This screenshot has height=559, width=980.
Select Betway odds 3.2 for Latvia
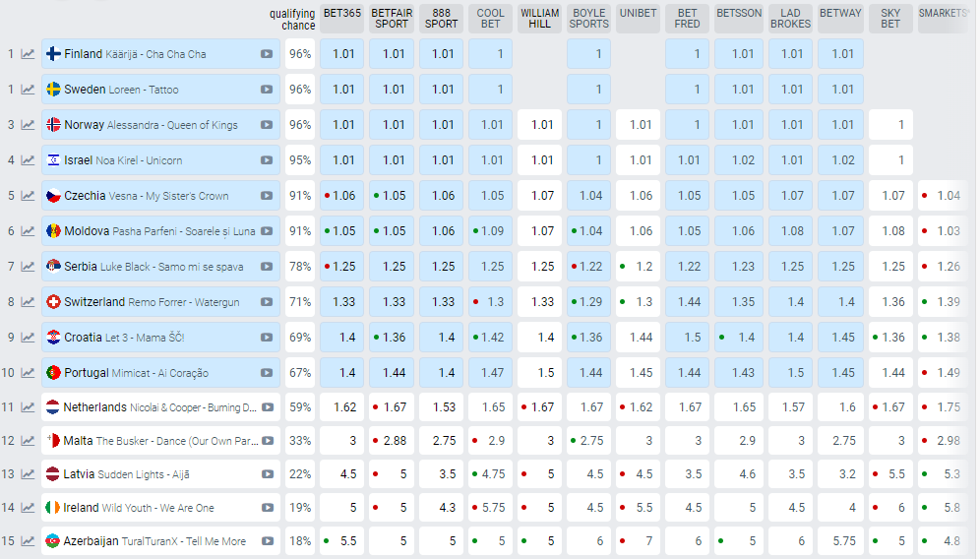841,474
